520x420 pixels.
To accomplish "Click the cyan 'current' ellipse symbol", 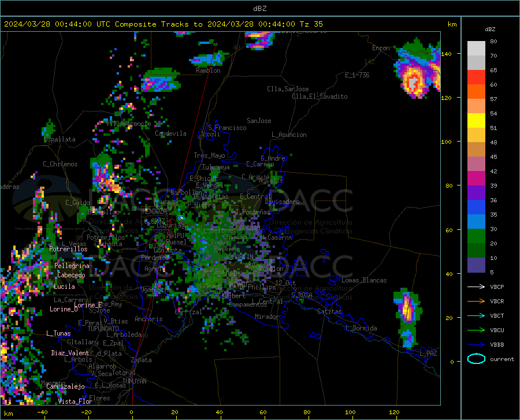I will pos(476,359).
